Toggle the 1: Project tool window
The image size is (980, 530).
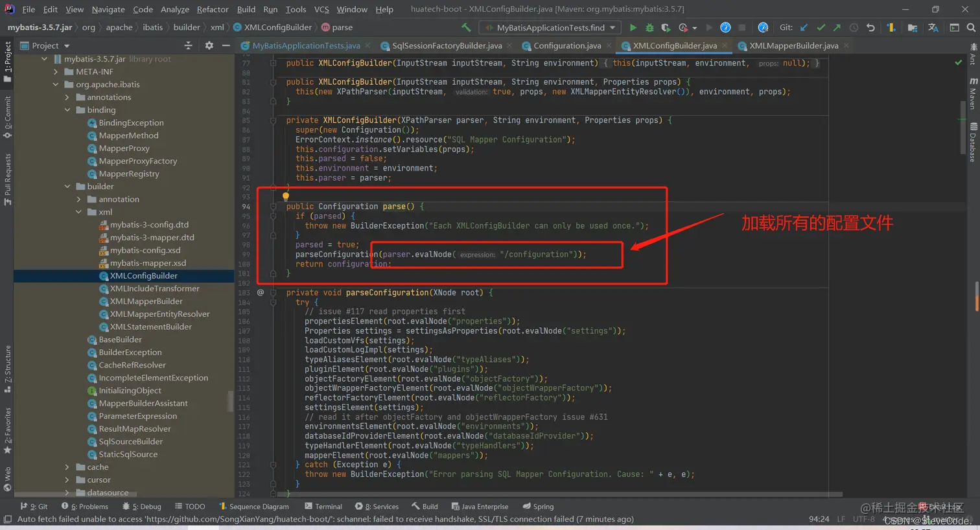[x=7, y=62]
